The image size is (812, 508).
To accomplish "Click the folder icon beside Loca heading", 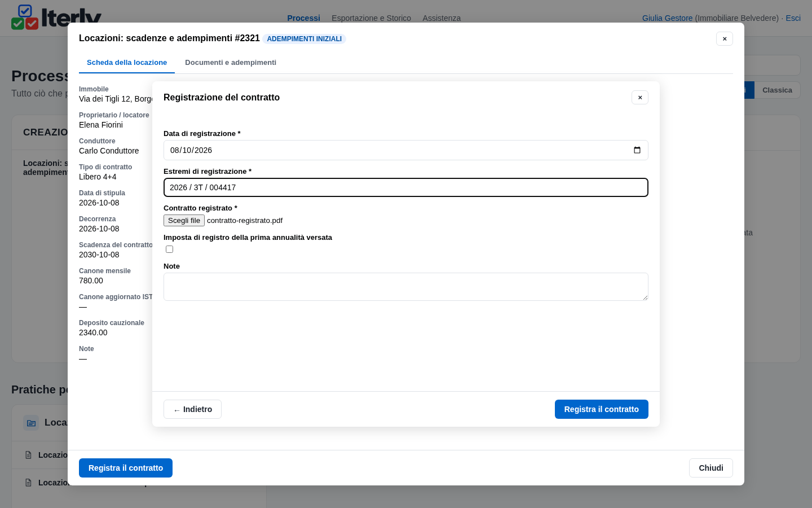I will coord(31,423).
